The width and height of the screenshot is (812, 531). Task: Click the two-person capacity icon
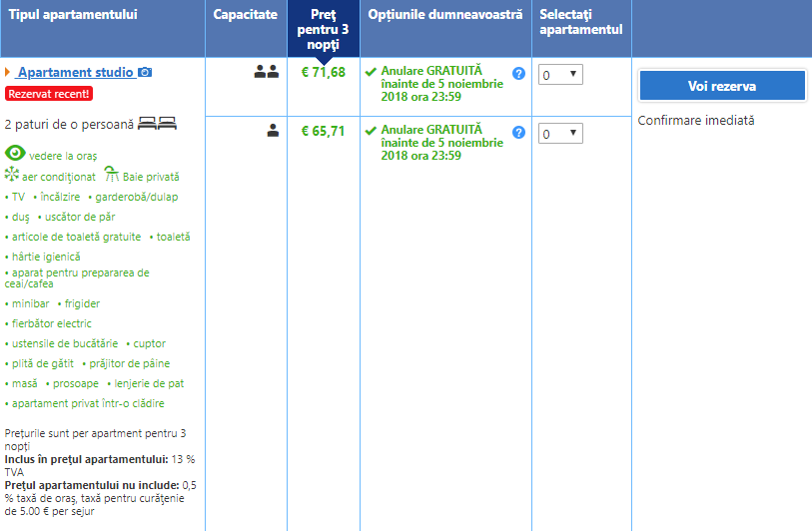[x=266, y=72]
